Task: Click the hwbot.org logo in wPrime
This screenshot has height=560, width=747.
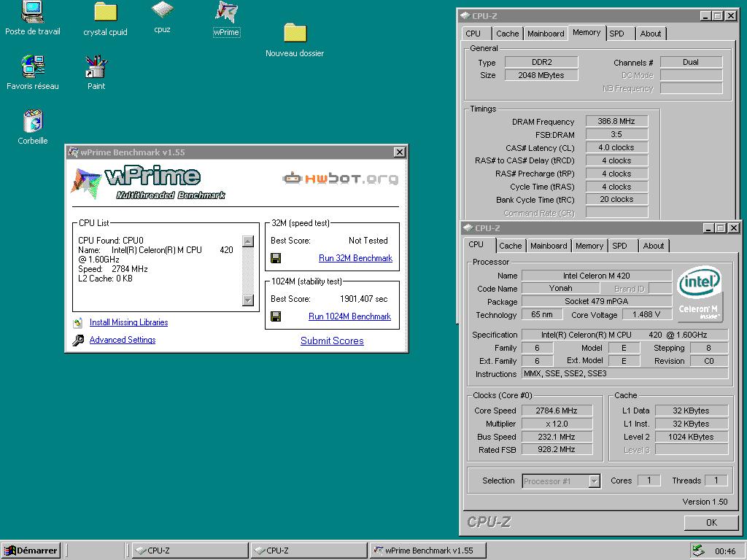Action: coord(340,179)
